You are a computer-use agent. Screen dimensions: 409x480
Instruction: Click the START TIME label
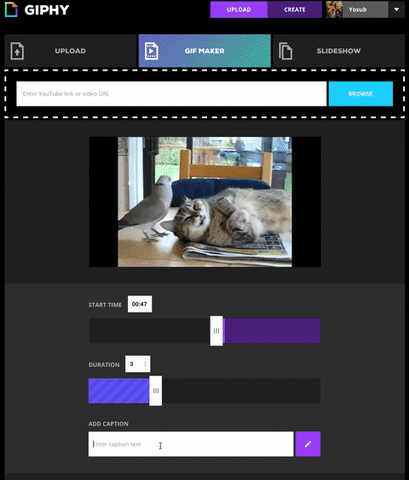click(105, 305)
